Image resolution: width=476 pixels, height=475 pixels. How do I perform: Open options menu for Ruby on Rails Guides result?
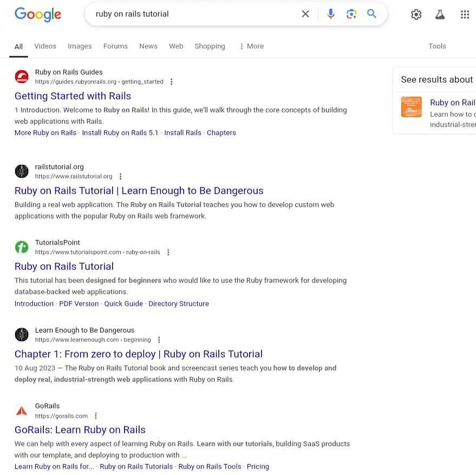(172, 82)
